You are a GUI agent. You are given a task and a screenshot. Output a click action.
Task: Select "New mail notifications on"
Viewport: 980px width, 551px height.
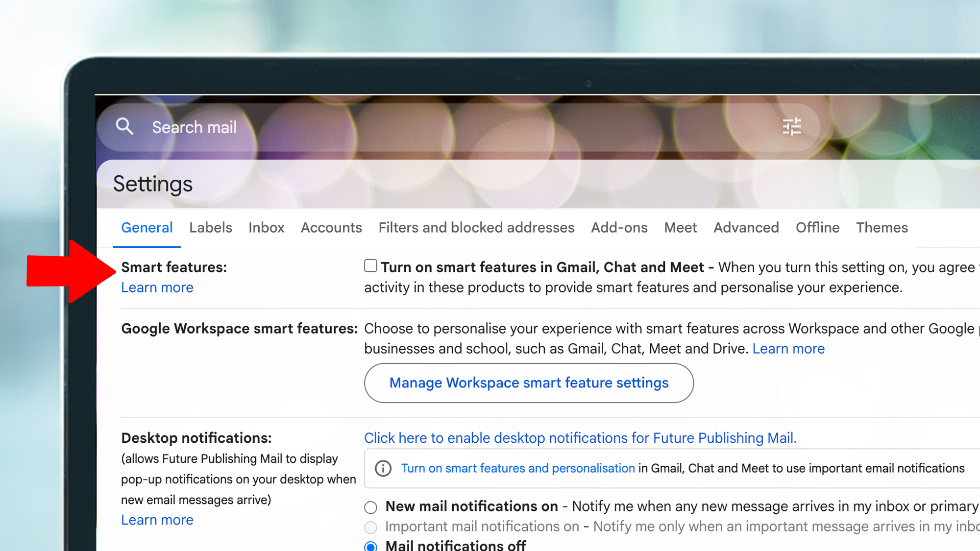[x=370, y=507]
